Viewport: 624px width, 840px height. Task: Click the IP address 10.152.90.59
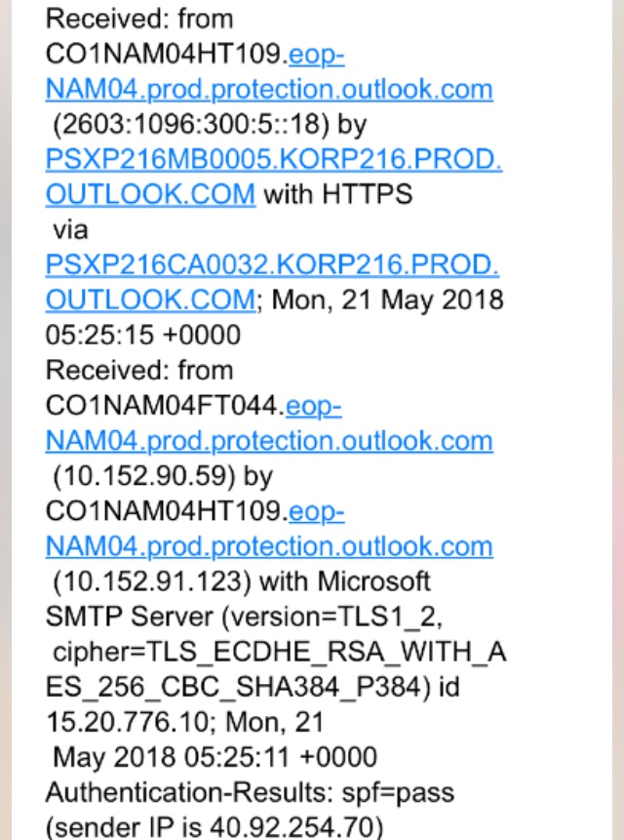coord(144,476)
